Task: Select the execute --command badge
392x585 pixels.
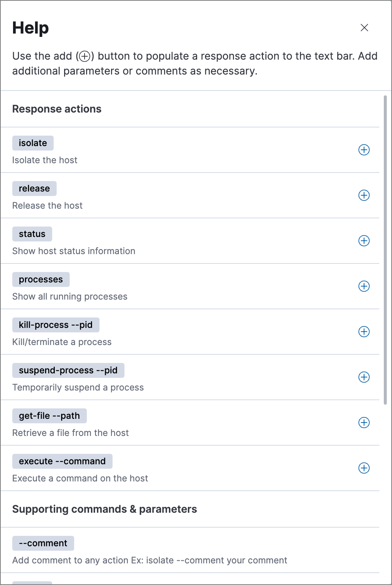Action: (62, 461)
